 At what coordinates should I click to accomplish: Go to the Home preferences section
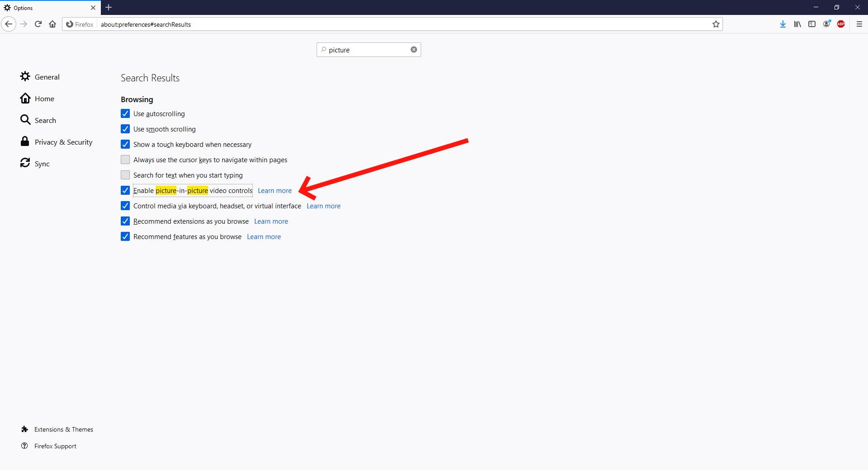44,98
